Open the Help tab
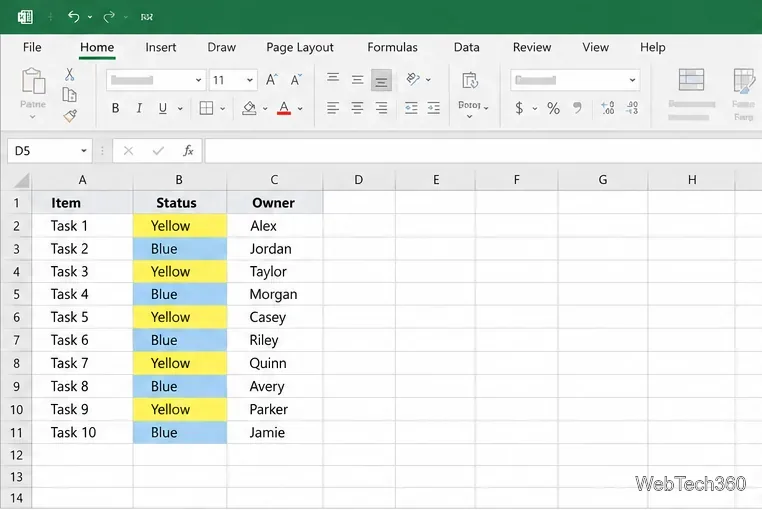This screenshot has height=510, width=762. 653,47
